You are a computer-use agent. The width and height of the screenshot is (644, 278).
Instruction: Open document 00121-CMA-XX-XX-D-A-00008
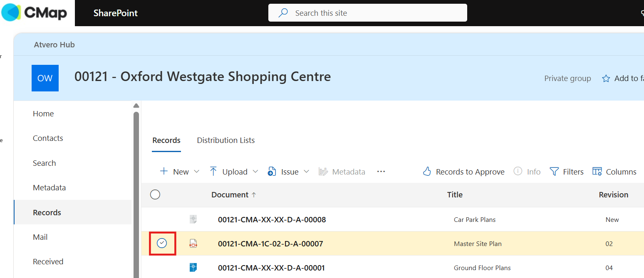tap(272, 219)
